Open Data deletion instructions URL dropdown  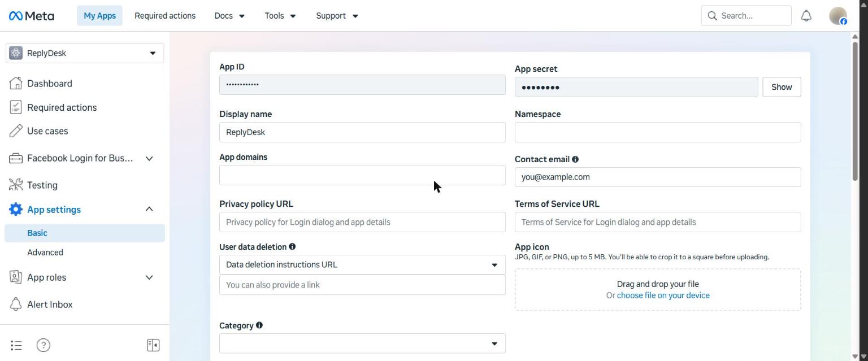[362, 264]
